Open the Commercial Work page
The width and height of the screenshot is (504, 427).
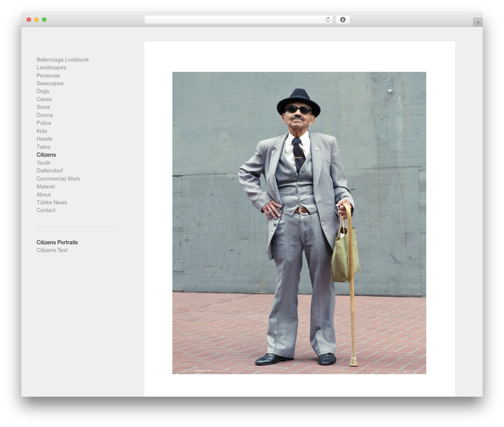pyautogui.click(x=58, y=178)
